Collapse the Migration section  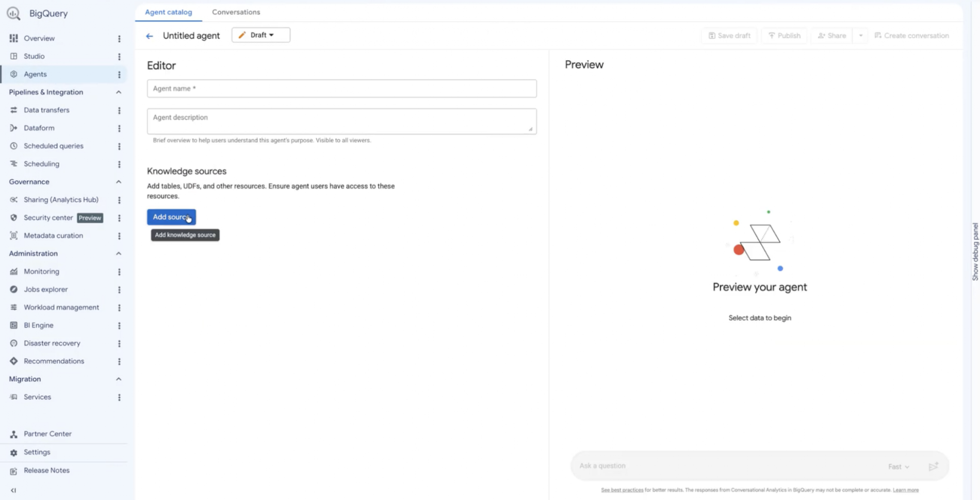coord(119,379)
